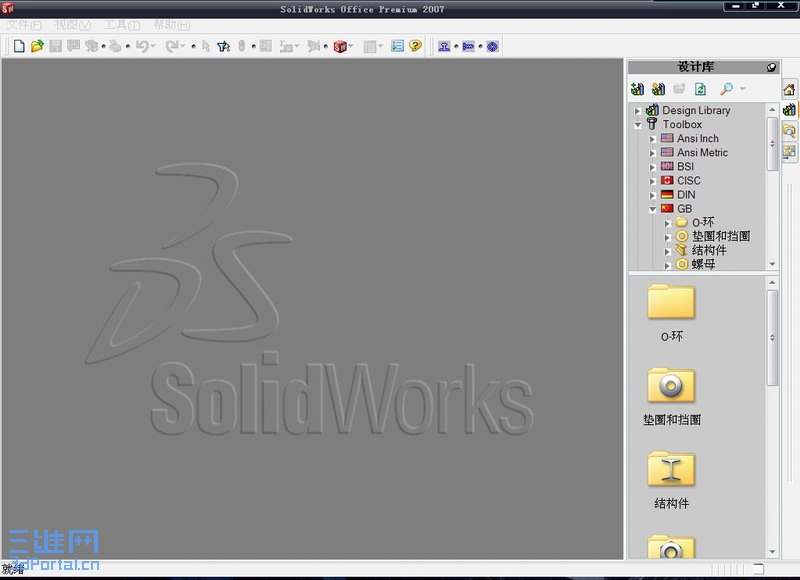Collapse the GB standard node

(653, 209)
